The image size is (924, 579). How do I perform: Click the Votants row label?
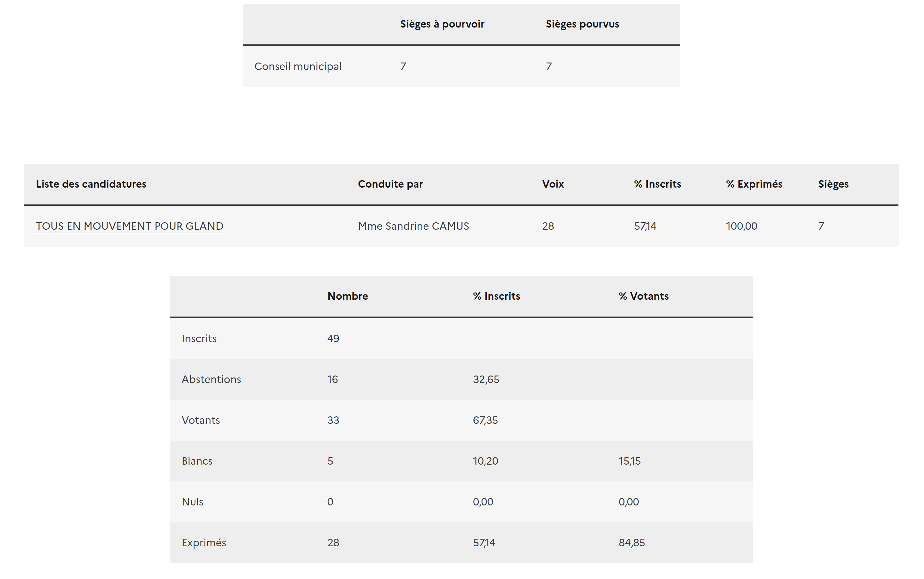(200, 420)
